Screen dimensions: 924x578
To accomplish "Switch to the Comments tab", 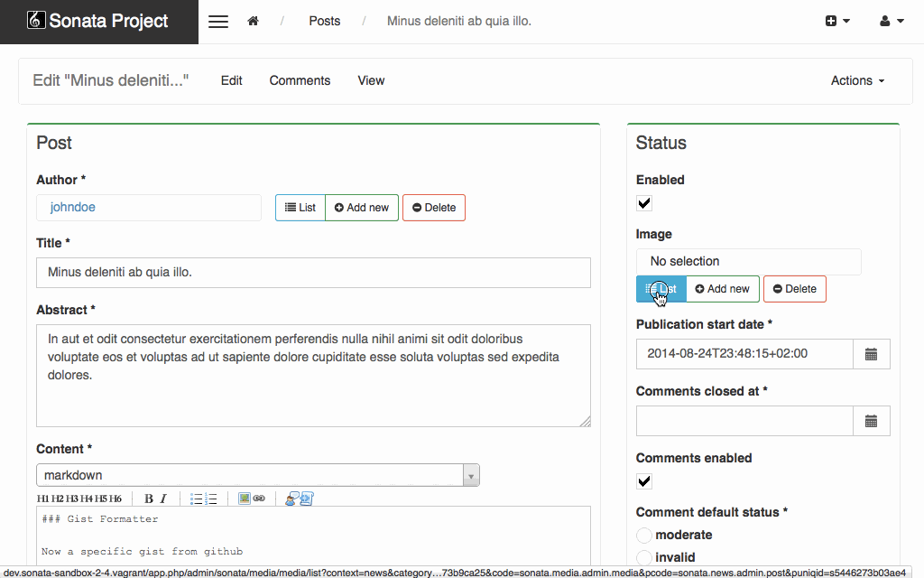I will (300, 80).
